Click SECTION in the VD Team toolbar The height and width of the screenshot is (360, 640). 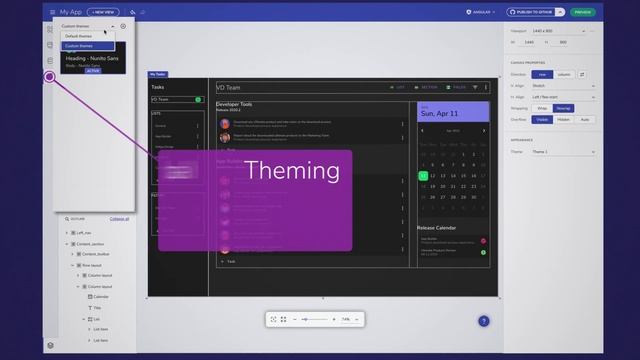(x=426, y=87)
